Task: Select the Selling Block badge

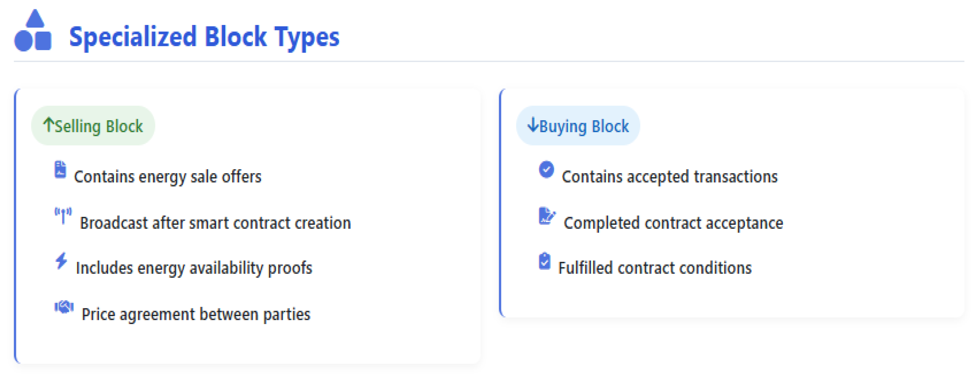Action: coord(93,125)
